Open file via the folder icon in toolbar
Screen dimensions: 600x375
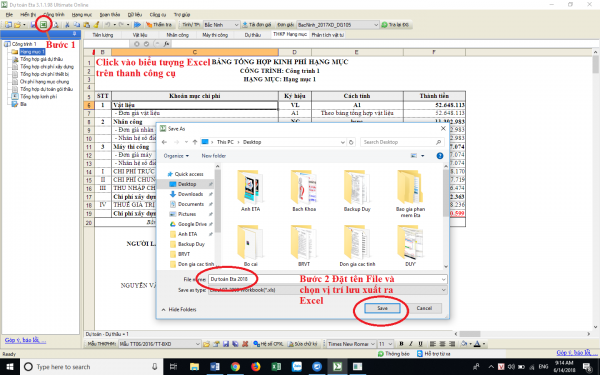[17, 25]
